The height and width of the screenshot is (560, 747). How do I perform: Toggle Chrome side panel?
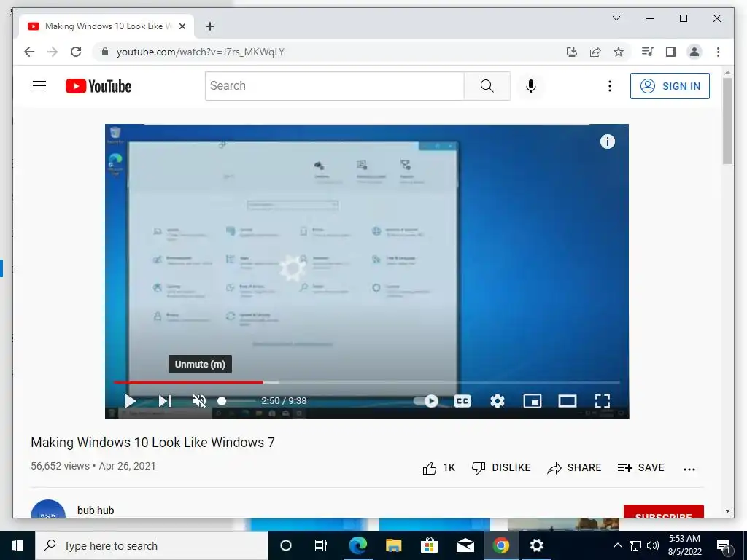click(x=671, y=52)
